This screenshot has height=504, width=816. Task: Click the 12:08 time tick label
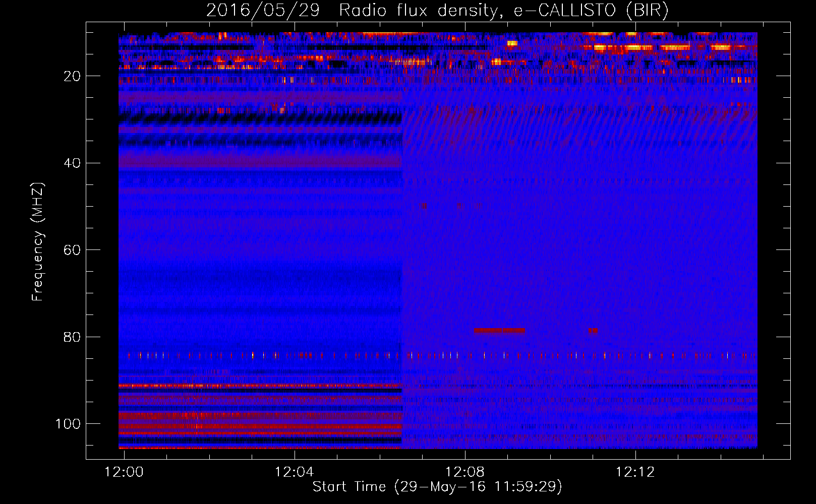[x=464, y=472]
